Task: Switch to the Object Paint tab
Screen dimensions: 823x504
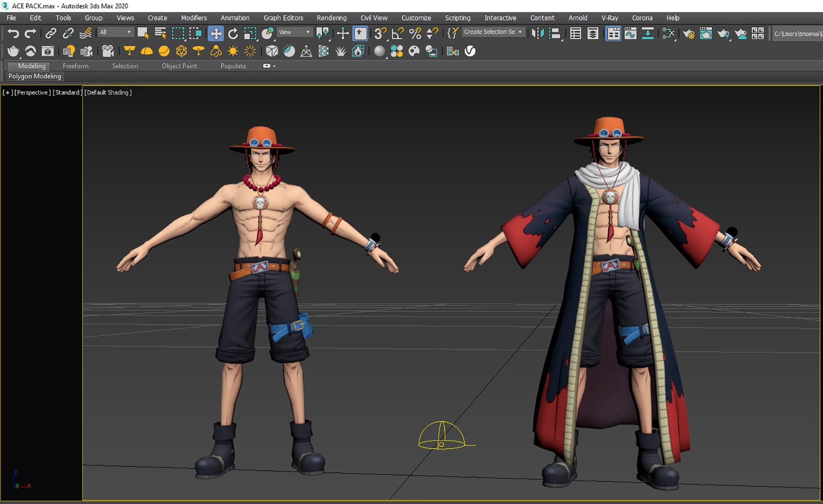Action: point(179,66)
